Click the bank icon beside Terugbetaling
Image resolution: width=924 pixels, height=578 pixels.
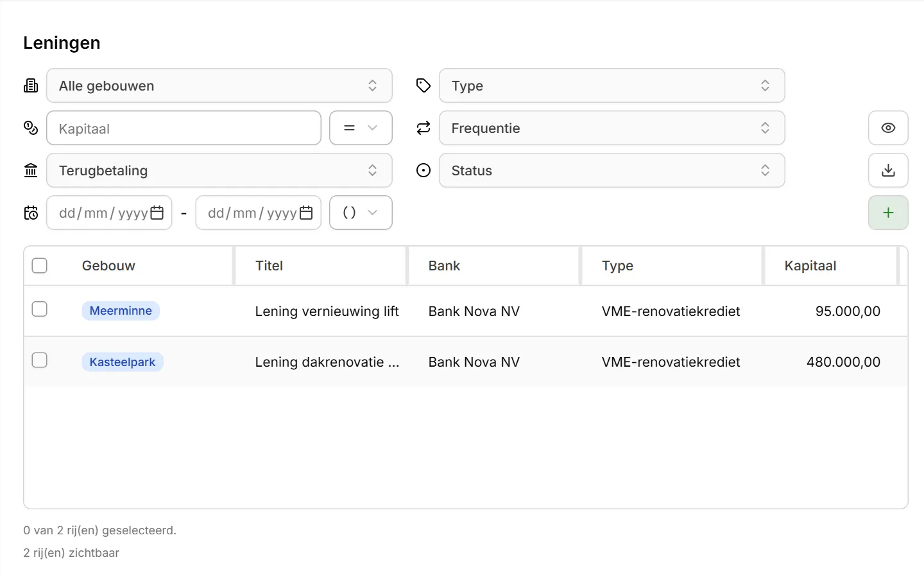click(31, 170)
